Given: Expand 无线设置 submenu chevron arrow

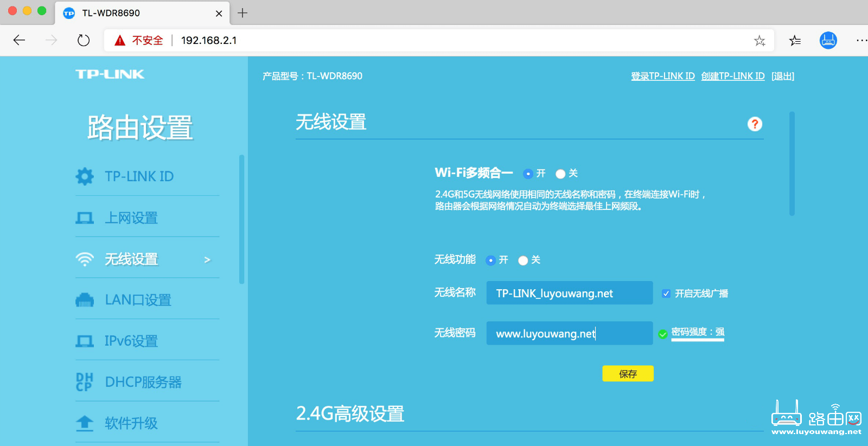Looking at the screenshot, I should (x=207, y=260).
